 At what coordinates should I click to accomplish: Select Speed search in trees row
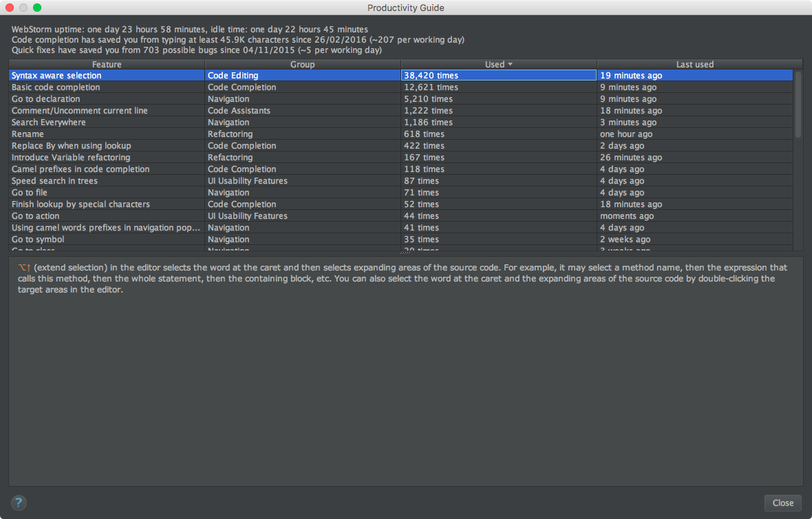pyautogui.click(x=400, y=181)
